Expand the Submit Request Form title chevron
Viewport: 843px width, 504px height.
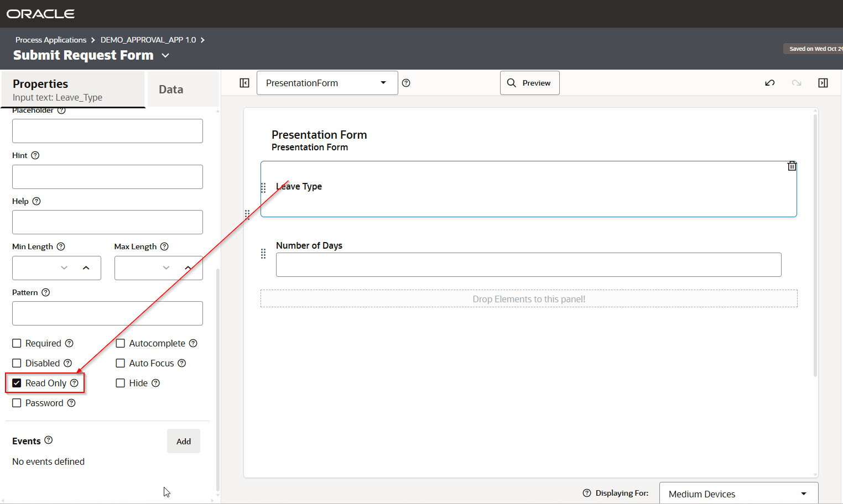165,56
